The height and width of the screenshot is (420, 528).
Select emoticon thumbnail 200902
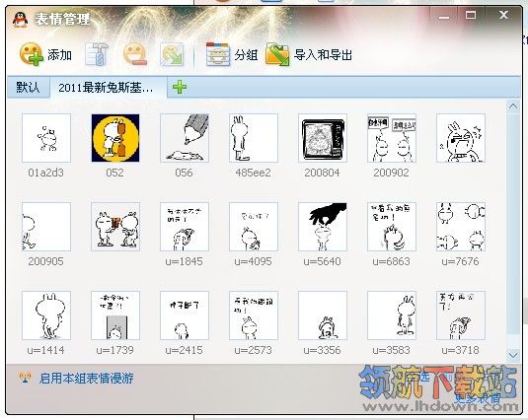[x=392, y=138]
